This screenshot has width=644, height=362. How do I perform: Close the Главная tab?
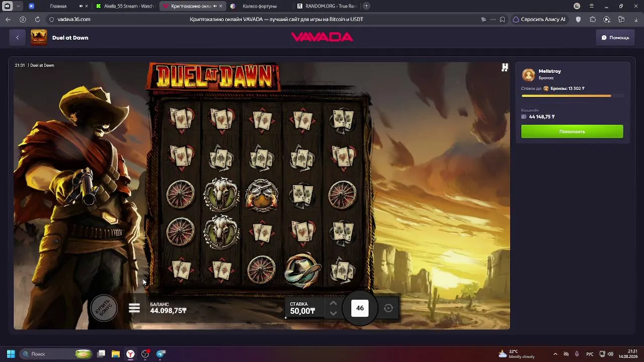(x=87, y=6)
